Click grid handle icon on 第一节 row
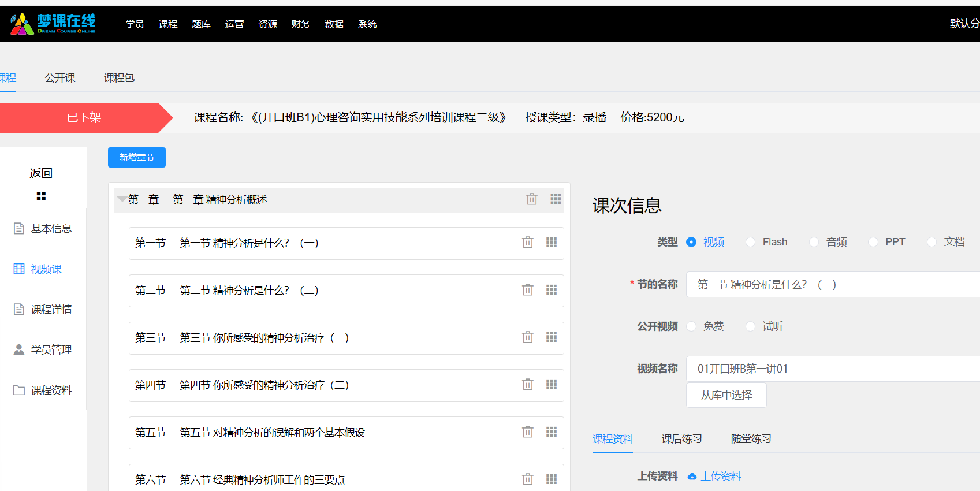The height and width of the screenshot is (491, 980). [x=552, y=243]
